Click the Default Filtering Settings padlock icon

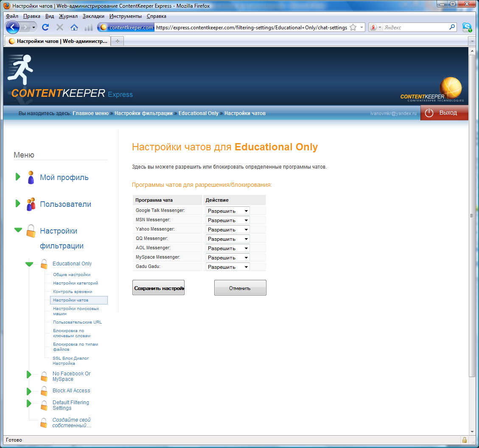44,406
